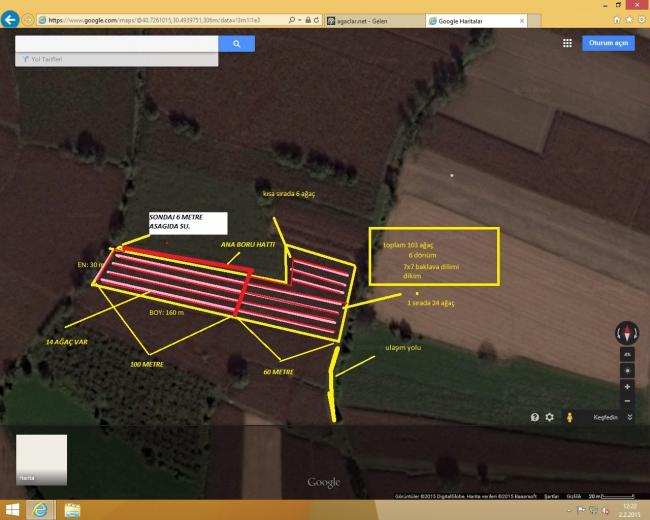The height and width of the screenshot is (520, 650).
Task: Switch to Harita view via thumbnail
Action: pyautogui.click(x=41, y=459)
